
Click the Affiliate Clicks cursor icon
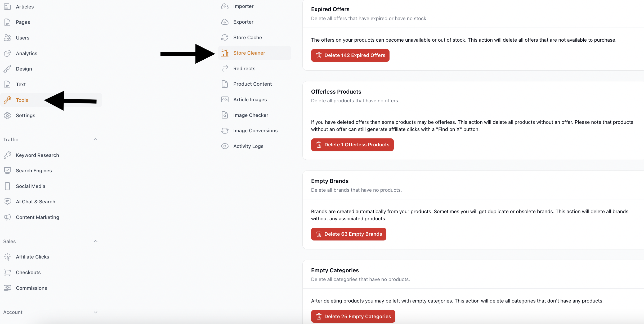[7, 257]
